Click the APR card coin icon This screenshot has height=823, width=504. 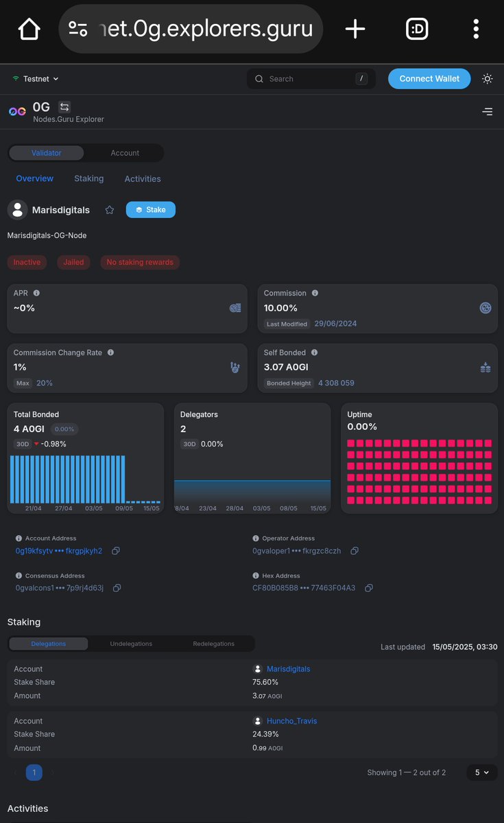(235, 308)
